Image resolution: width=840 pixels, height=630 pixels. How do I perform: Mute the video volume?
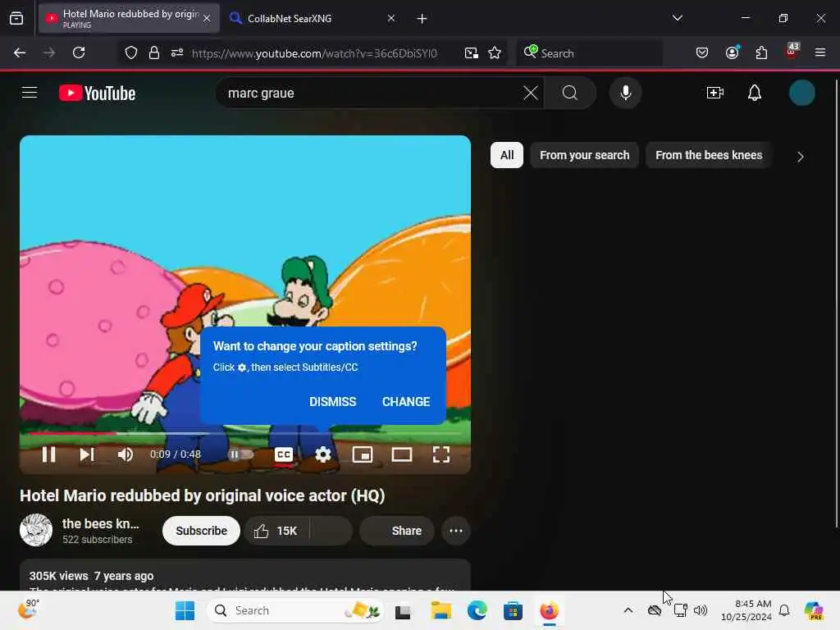click(x=125, y=454)
